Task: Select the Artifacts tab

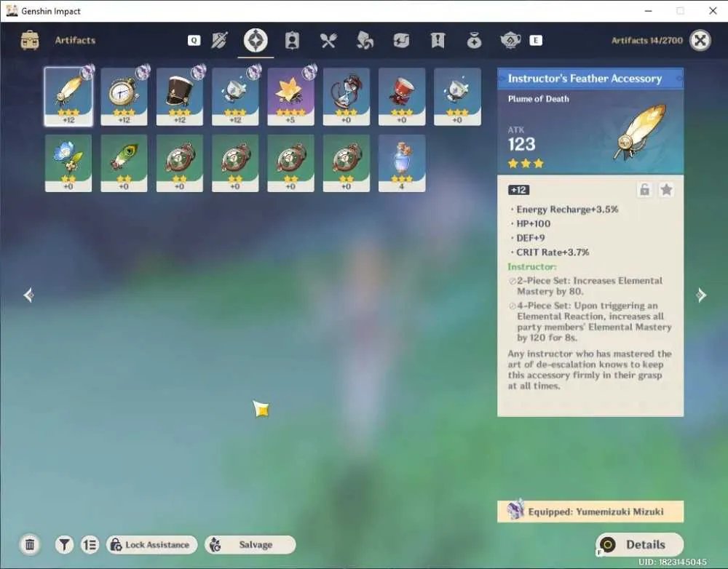Action: (256, 41)
